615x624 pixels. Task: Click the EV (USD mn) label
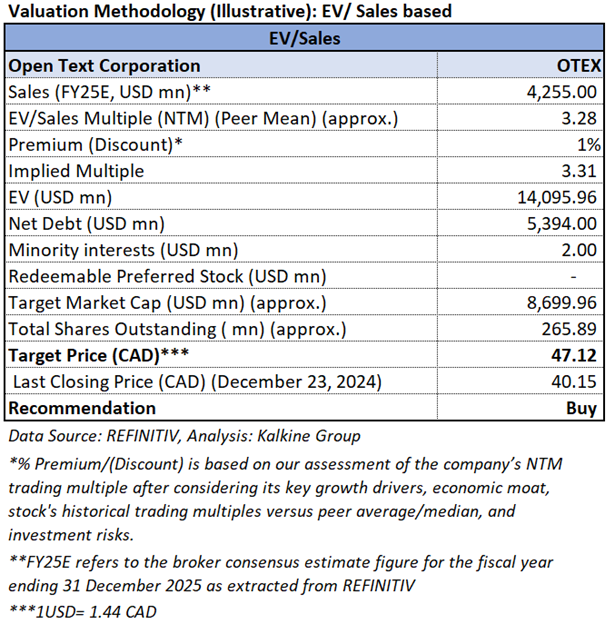pos(60,197)
